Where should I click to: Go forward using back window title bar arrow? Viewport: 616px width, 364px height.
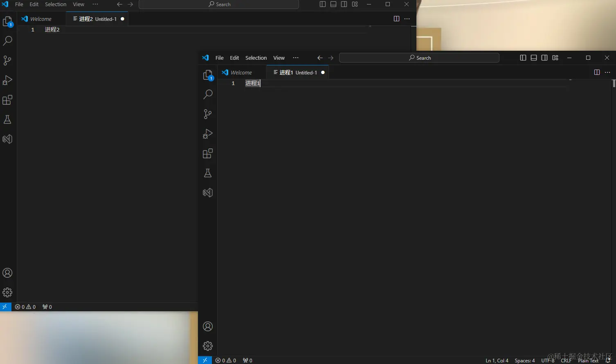coord(130,4)
